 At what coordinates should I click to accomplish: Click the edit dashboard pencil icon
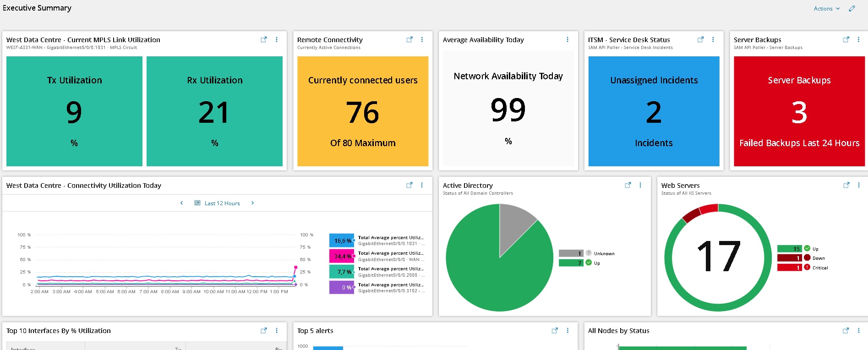point(852,9)
